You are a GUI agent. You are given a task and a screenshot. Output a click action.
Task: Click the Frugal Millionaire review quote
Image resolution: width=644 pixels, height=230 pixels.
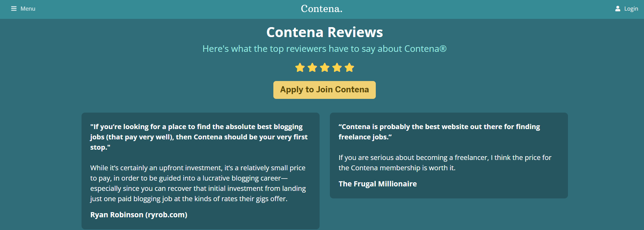point(439,132)
